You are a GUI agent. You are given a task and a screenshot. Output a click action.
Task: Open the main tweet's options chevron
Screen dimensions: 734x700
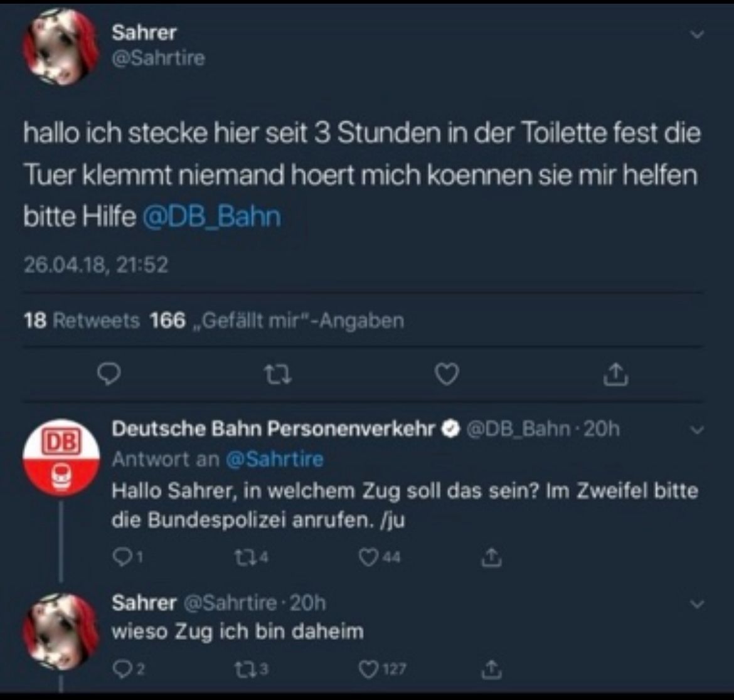696,34
